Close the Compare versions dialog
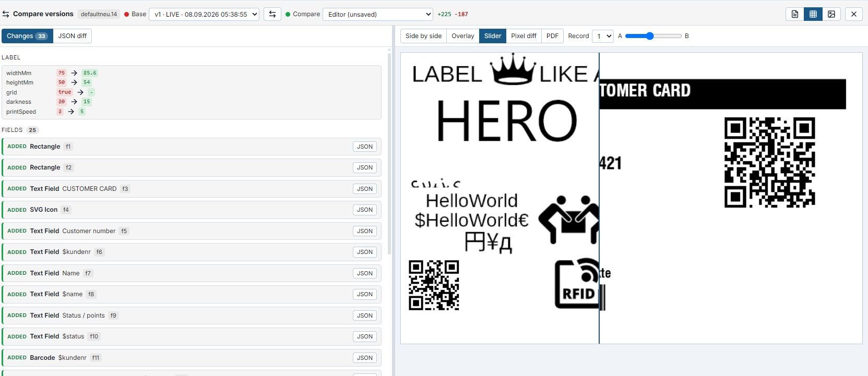The image size is (868, 376). 854,14
